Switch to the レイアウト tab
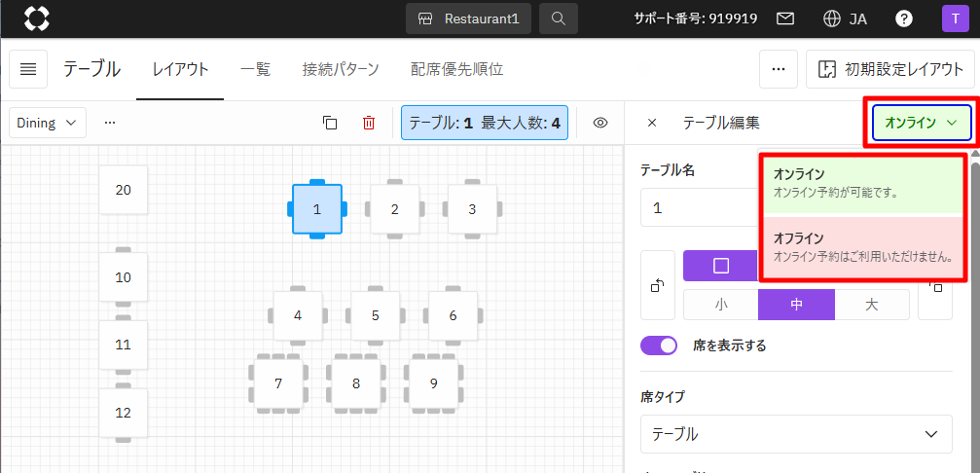The height and width of the screenshot is (473, 980). coord(181,69)
